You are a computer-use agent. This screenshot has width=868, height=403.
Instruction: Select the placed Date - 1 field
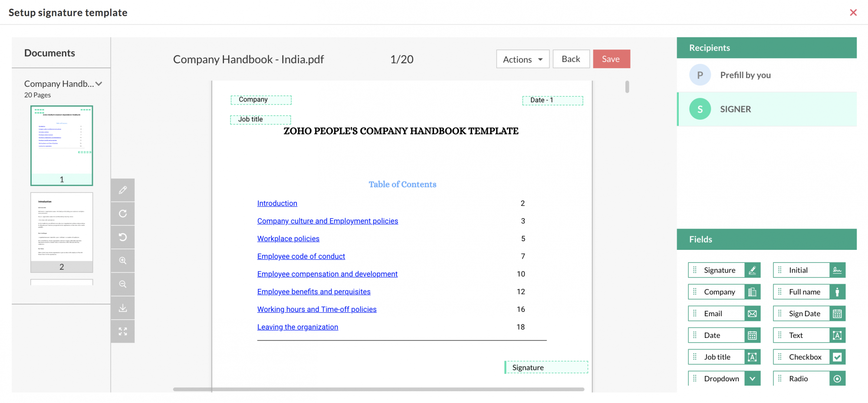552,101
